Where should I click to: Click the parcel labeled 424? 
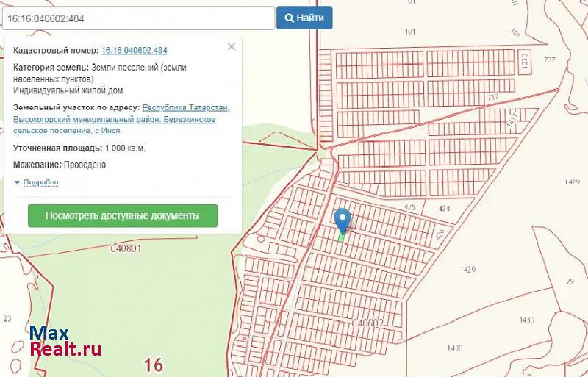[x=444, y=209]
